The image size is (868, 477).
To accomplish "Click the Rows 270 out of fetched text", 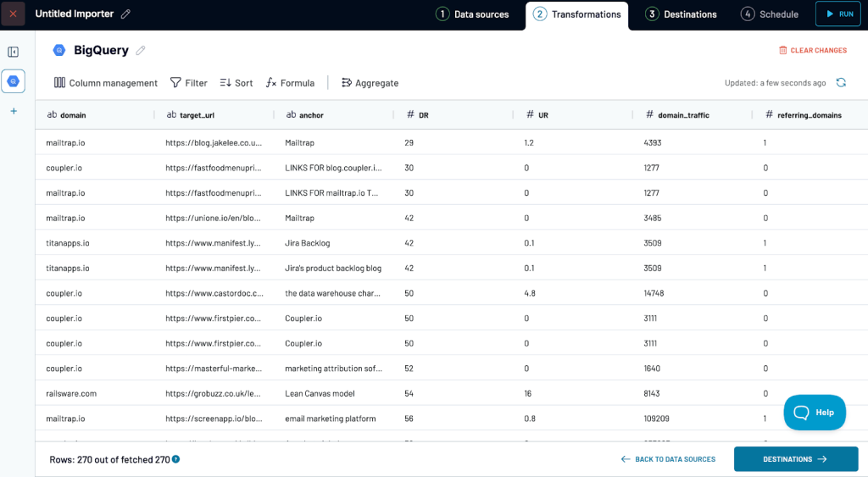I will 109,459.
